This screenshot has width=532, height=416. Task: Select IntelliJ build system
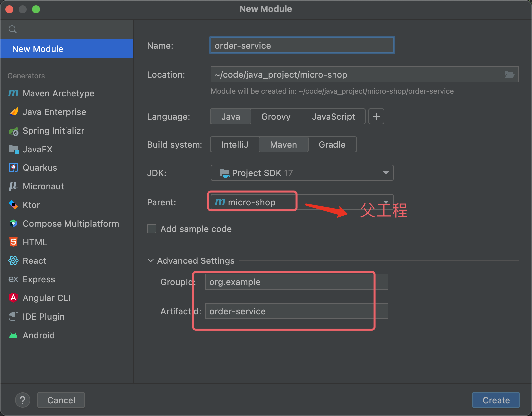tap(235, 144)
